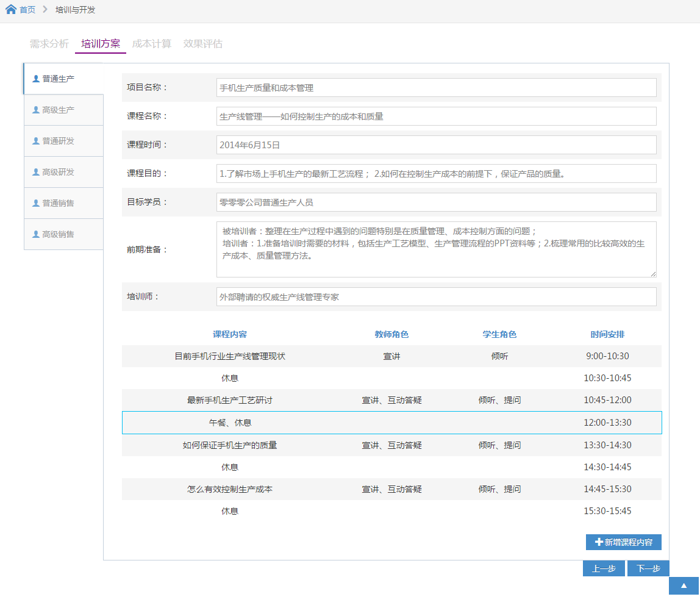The width and height of the screenshot is (700, 605).
Task: Click the 13:30-14:30 time cell
Action: [607, 445]
